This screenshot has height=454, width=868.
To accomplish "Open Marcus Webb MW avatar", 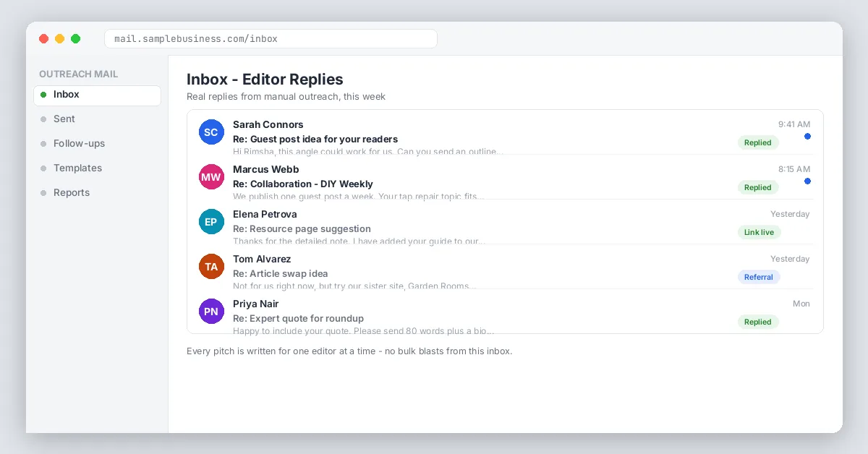I will click(210, 177).
